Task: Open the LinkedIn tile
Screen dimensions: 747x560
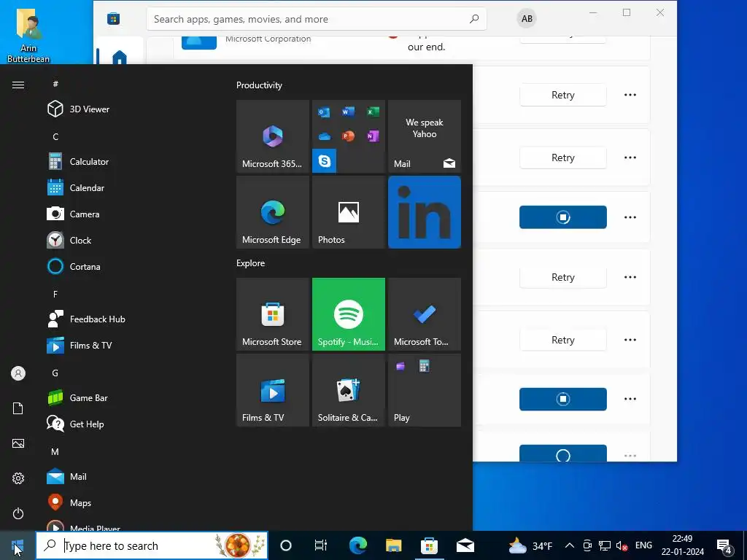Action: [425, 212]
